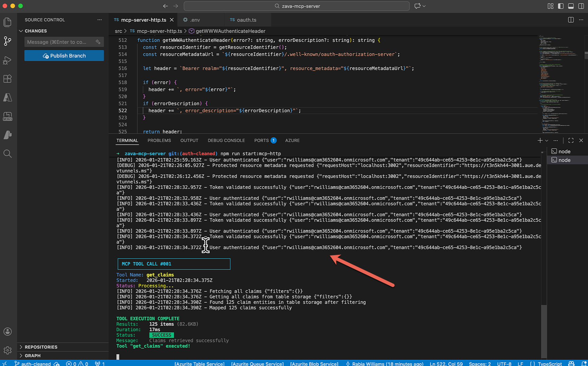Open the DEBUG CONSOLE panel tab
The width and height of the screenshot is (588, 366).
pos(226,140)
